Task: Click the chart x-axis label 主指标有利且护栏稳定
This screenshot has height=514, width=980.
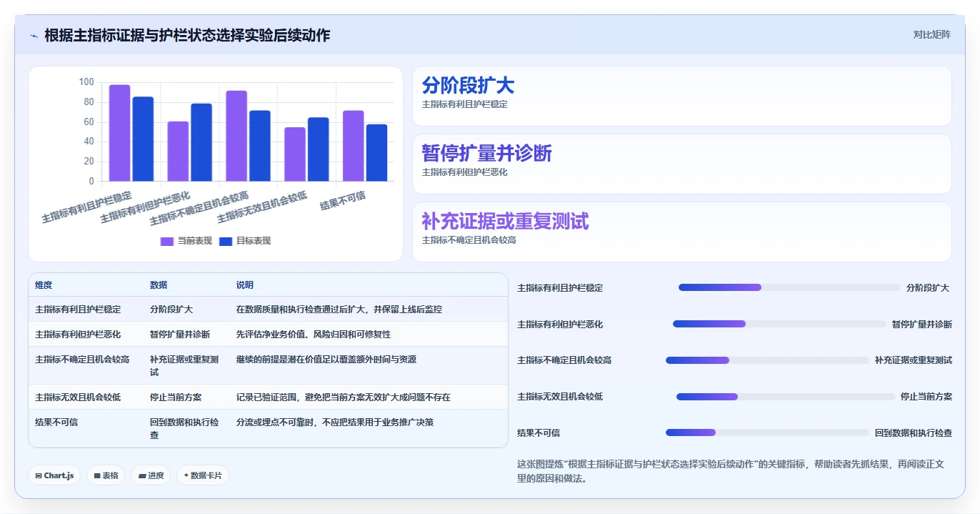Action: click(x=87, y=207)
